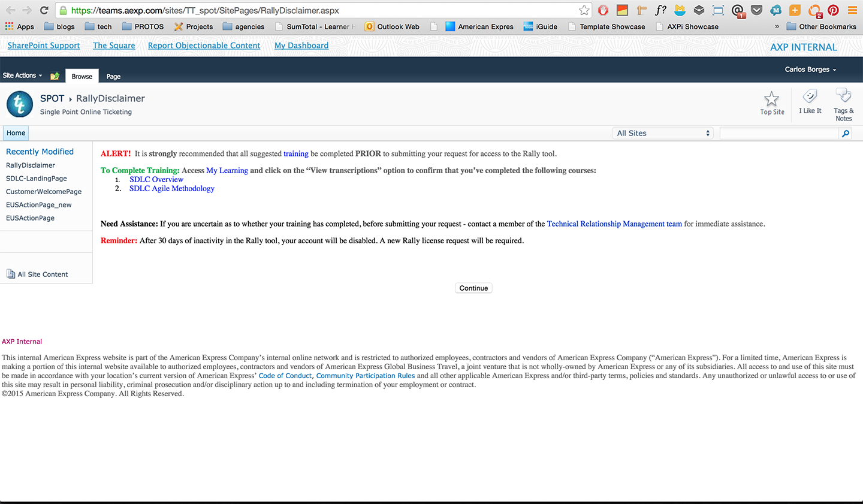Open the Chrome hamburger menu
This screenshot has width=863, height=504.
pos(852,10)
